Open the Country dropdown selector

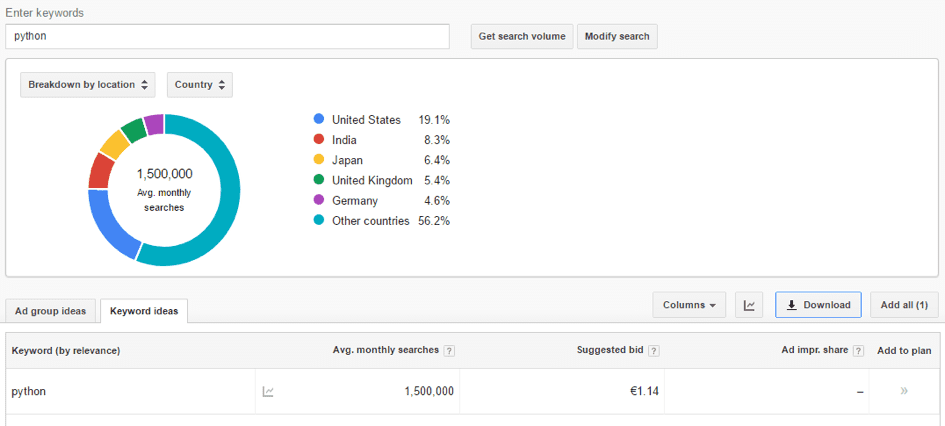coord(199,85)
